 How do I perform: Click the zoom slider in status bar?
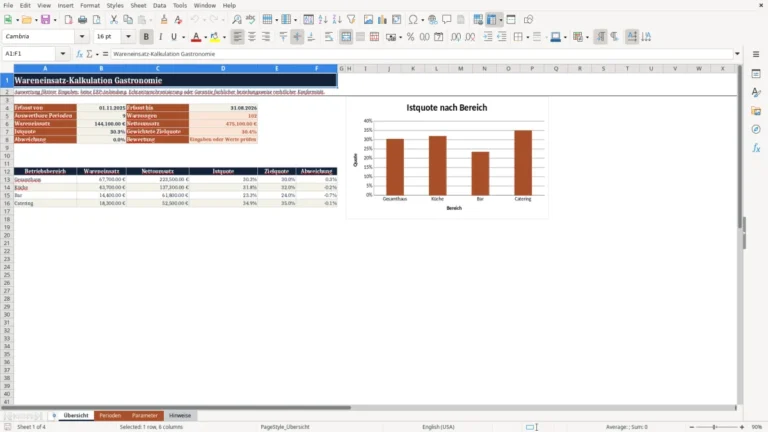coord(715,427)
